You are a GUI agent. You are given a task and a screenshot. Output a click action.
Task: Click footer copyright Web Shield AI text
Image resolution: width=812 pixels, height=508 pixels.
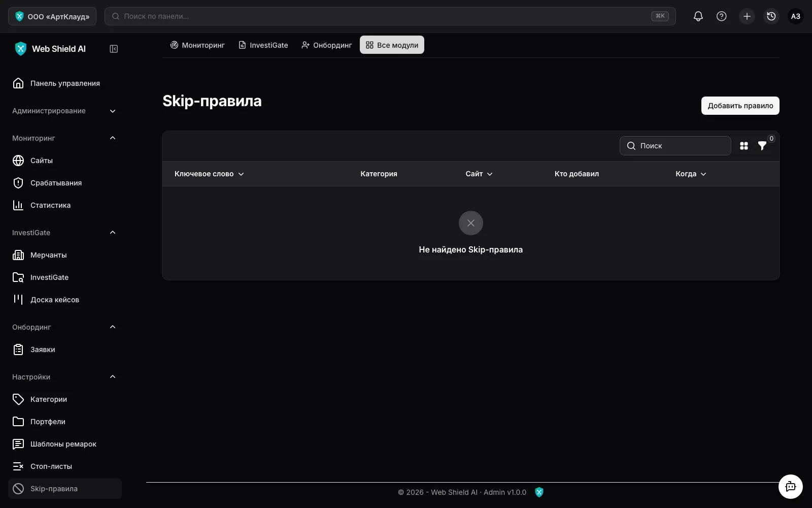462,492
